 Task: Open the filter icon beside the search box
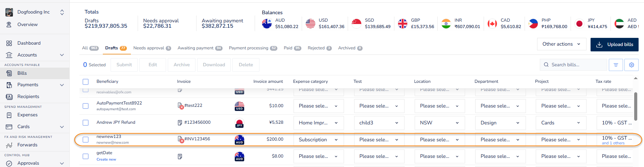[x=616, y=65]
